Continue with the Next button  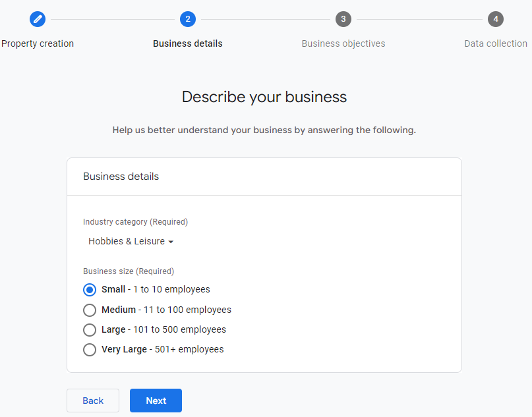[156, 401]
